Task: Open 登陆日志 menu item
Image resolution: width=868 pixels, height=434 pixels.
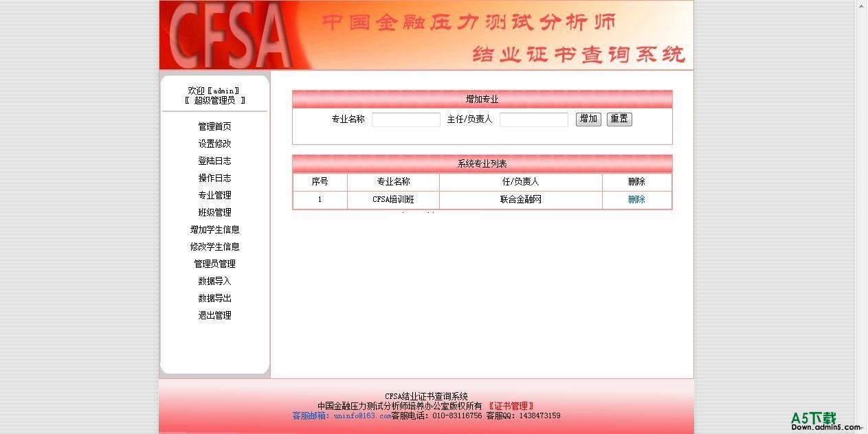Action: pyautogui.click(x=214, y=161)
